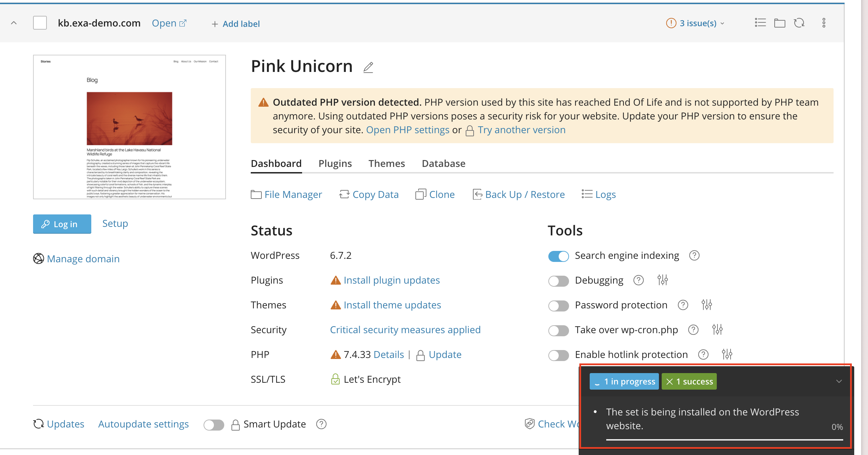Tick the kb.exa-demo.com site checkbox

[40, 23]
